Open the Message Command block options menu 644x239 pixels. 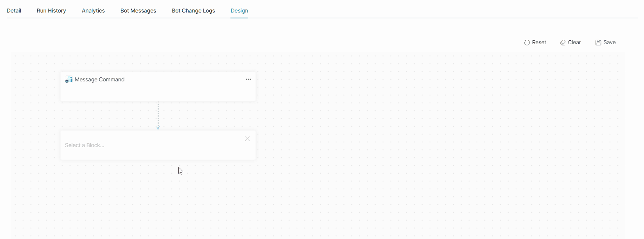tap(248, 79)
